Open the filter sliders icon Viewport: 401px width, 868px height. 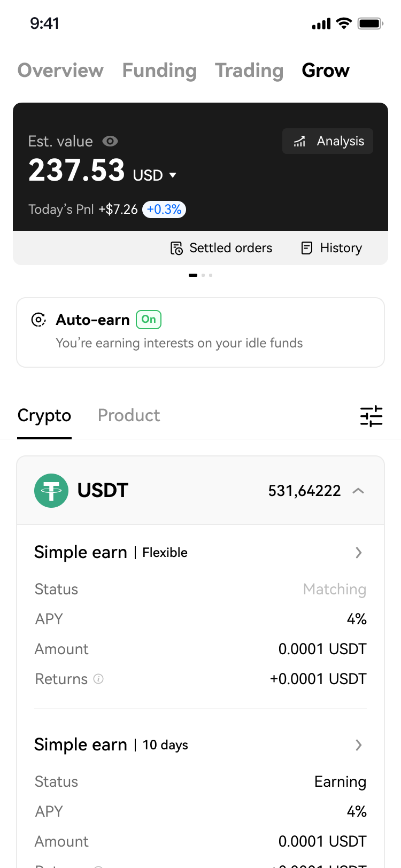pos(371,416)
